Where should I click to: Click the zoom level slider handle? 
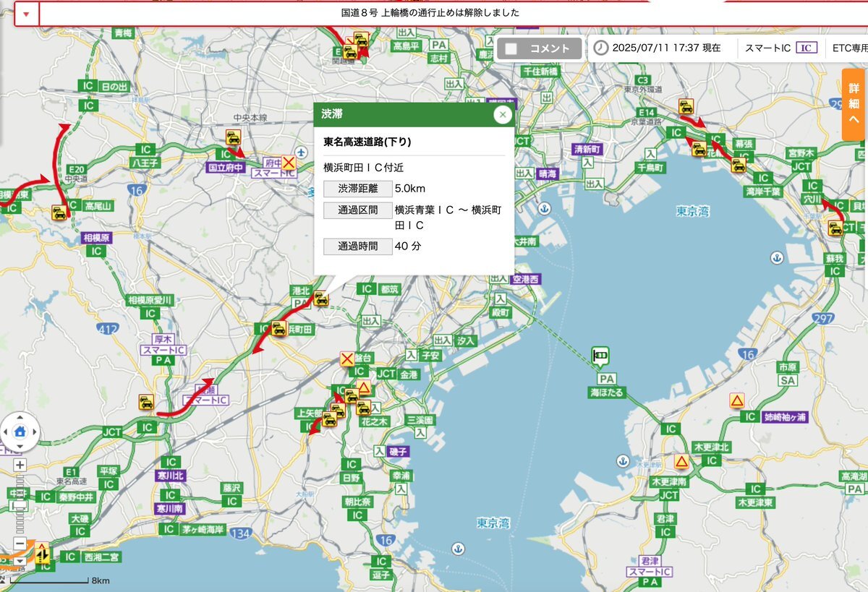(20, 505)
